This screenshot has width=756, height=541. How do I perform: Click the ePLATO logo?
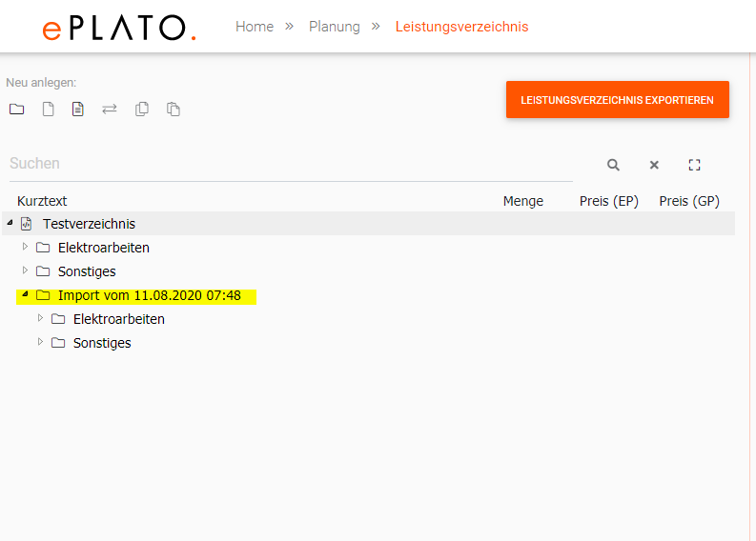tap(119, 28)
